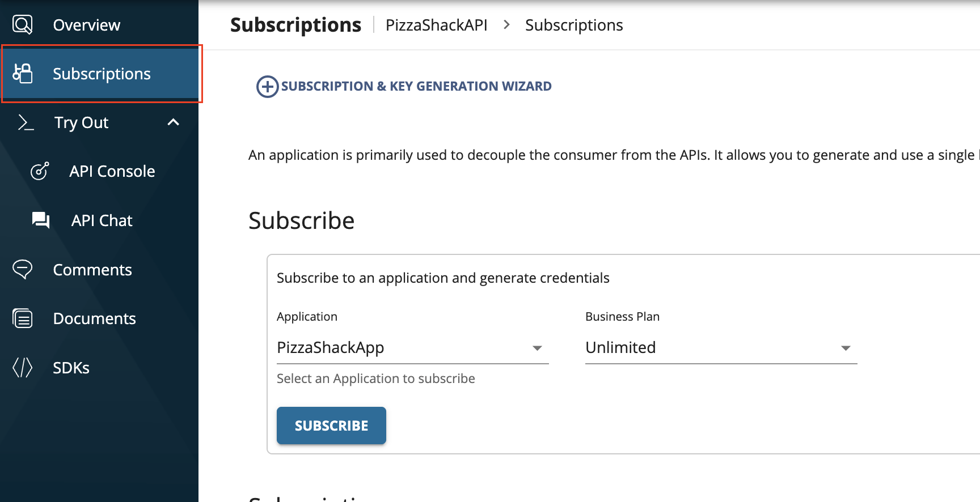The image size is (980, 502).
Task: Open the Subscription & Key Generation Wizard
Action: tap(416, 86)
